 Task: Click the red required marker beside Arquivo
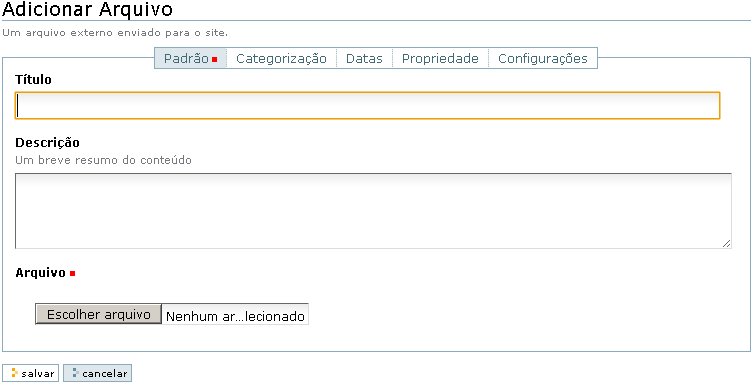coord(73,274)
